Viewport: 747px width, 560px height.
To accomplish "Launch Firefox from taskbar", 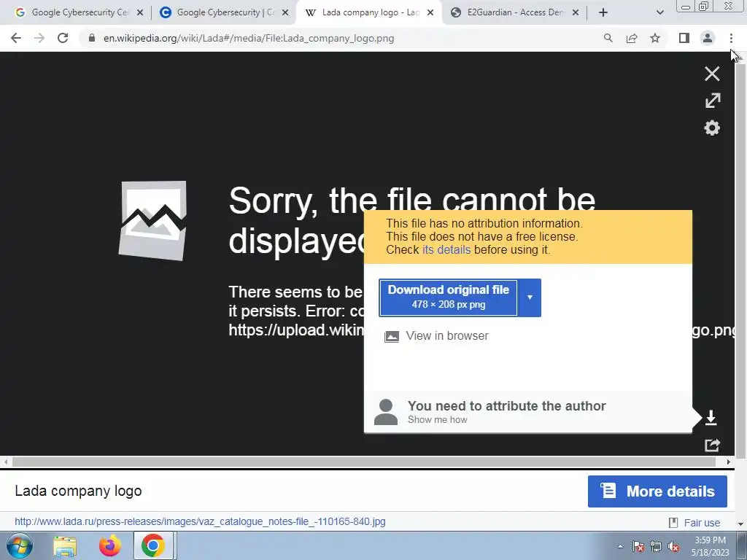I will point(109,546).
